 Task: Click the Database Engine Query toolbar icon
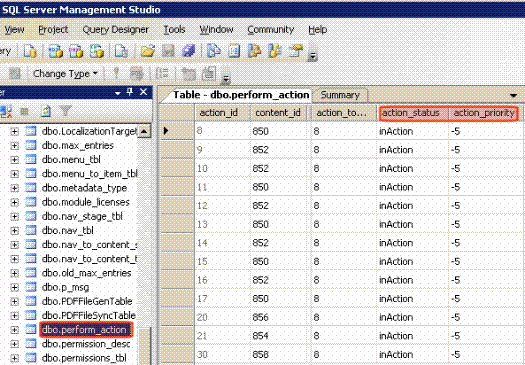pyautogui.click(x=30, y=51)
